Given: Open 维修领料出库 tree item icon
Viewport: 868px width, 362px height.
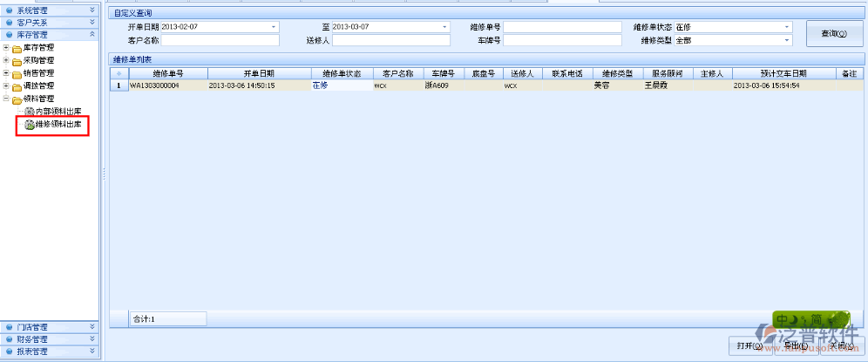Looking at the screenshot, I should click(29, 126).
